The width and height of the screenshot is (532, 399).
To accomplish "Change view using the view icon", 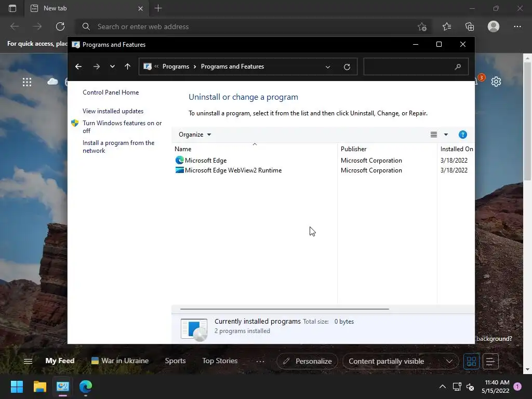I will (x=434, y=135).
